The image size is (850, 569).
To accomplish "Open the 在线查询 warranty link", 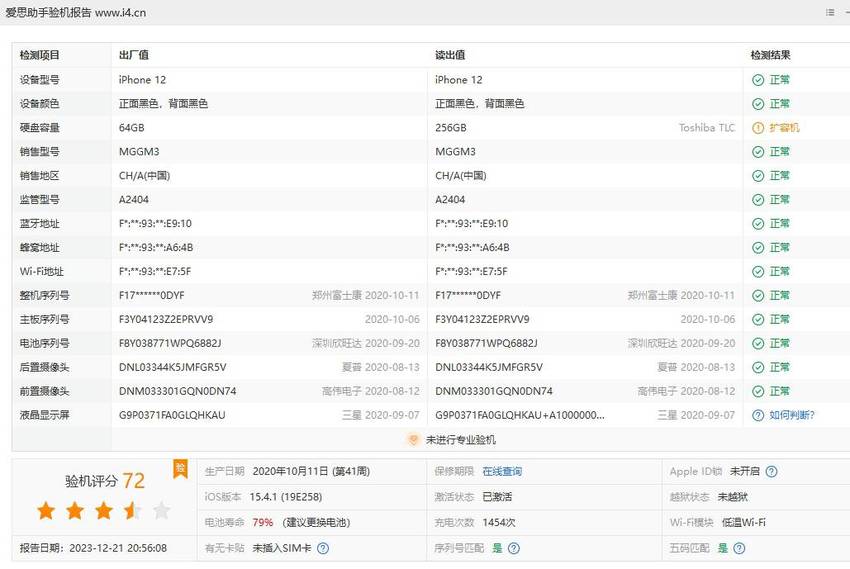I will tap(502, 471).
